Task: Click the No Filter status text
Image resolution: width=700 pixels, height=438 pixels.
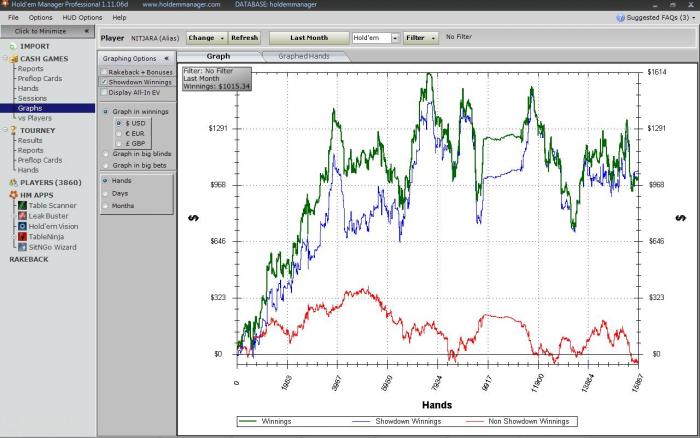Action: coord(458,37)
